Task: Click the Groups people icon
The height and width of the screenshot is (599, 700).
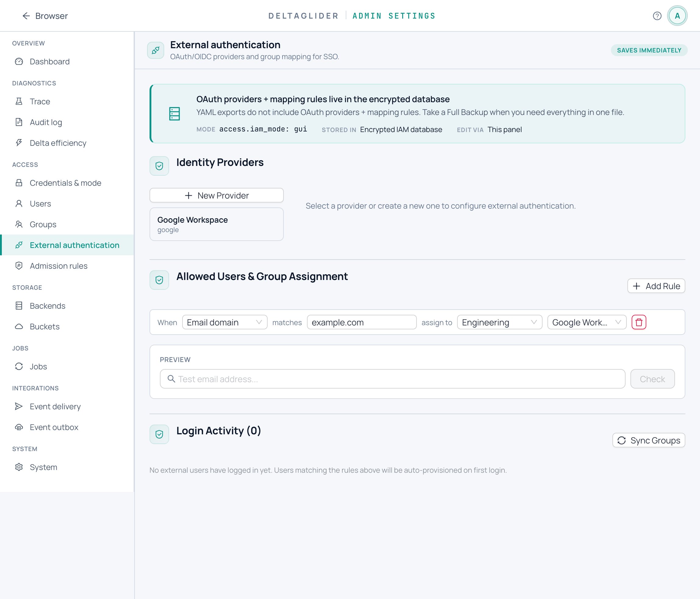Action: tap(19, 224)
